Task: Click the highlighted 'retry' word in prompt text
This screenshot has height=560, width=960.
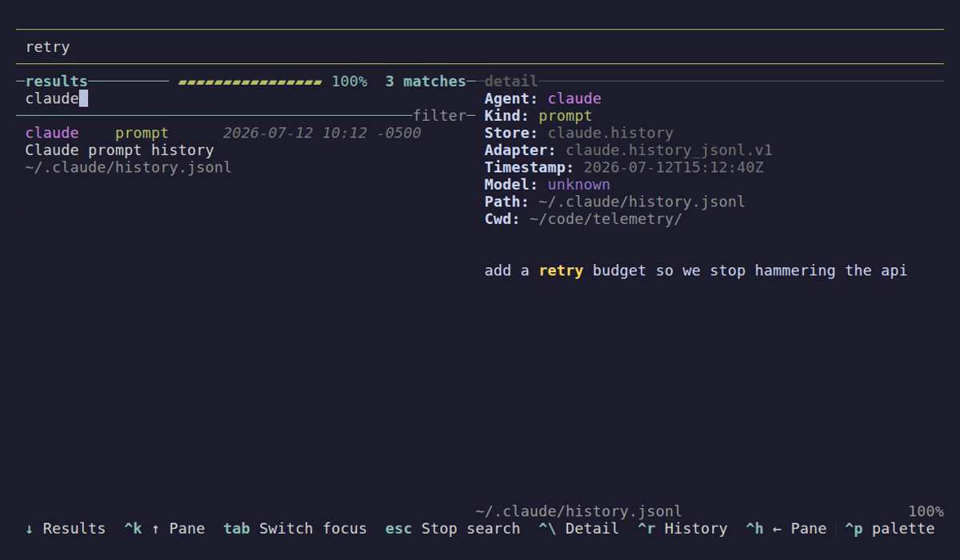Action: pos(561,270)
